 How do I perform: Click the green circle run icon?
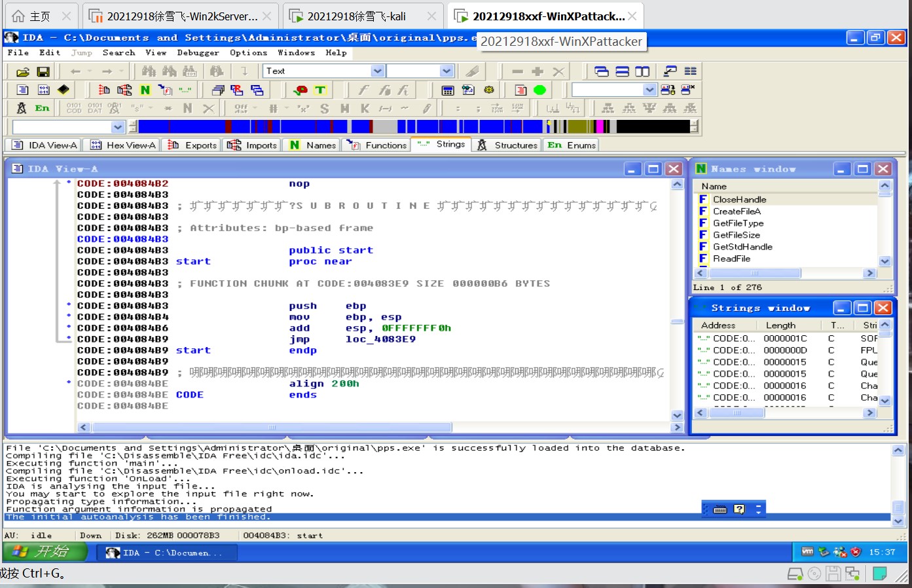coord(539,90)
